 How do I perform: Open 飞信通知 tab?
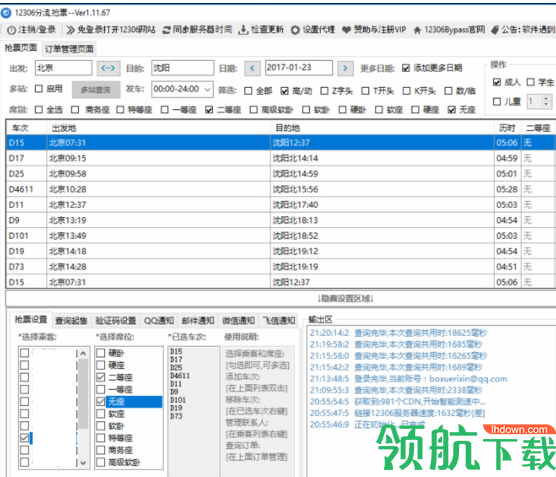(279, 321)
